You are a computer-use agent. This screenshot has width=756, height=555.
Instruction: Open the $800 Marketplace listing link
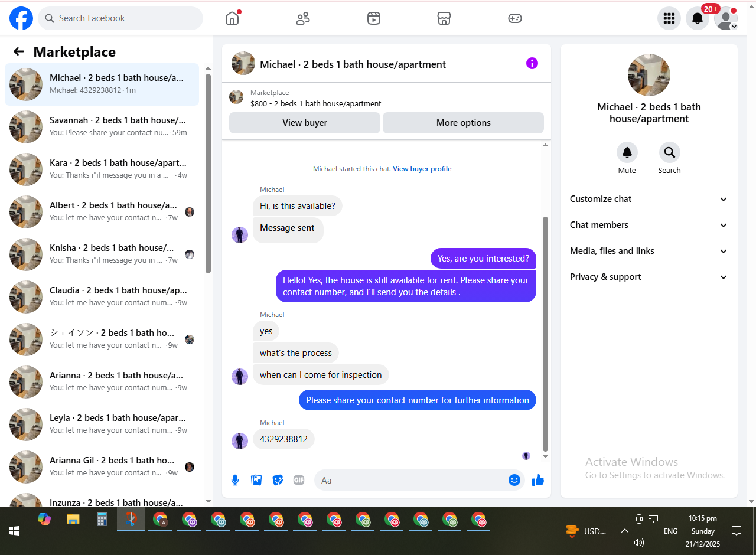pos(316,103)
